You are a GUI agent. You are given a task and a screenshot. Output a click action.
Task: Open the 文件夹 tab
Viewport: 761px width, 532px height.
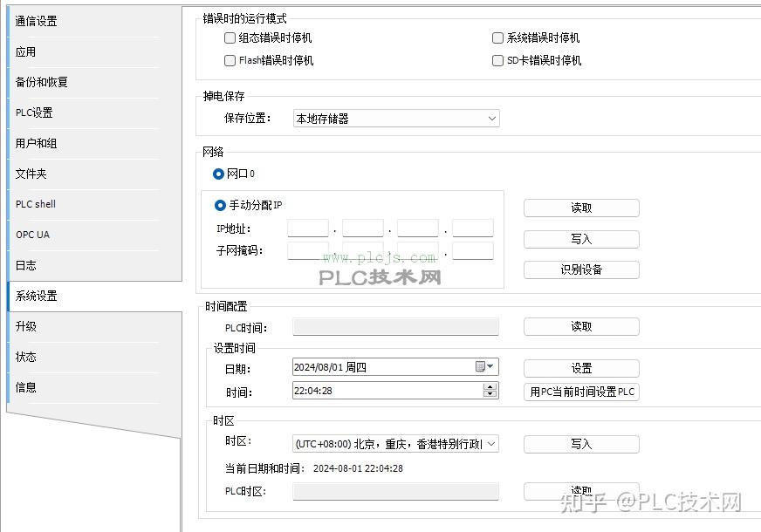[x=94, y=174]
